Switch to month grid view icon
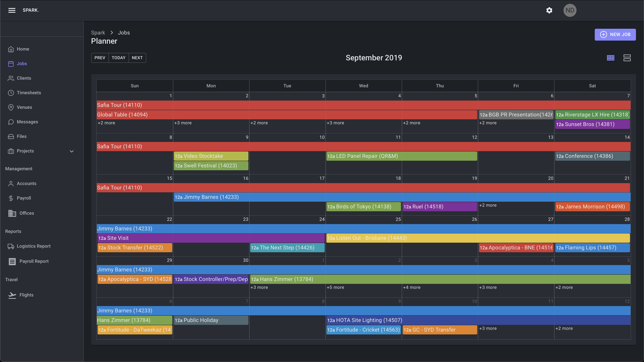This screenshot has width=644, height=362. pos(610,58)
